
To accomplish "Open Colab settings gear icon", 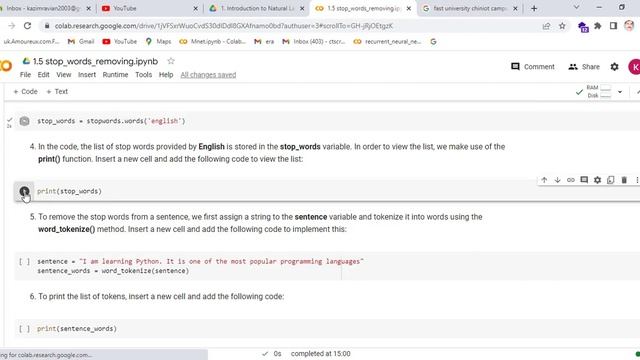I will click(x=614, y=67).
